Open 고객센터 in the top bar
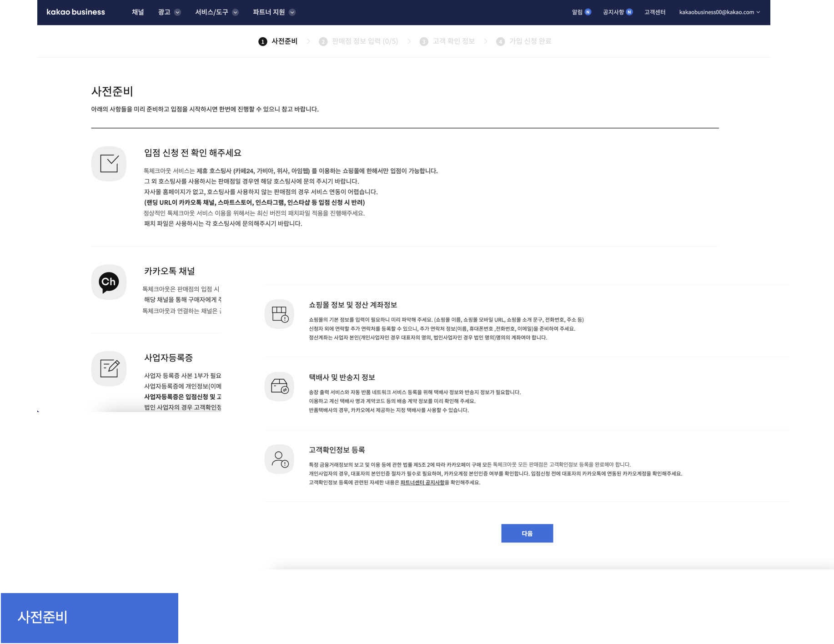The image size is (834, 644). pyautogui.click(x=654, y=12)
